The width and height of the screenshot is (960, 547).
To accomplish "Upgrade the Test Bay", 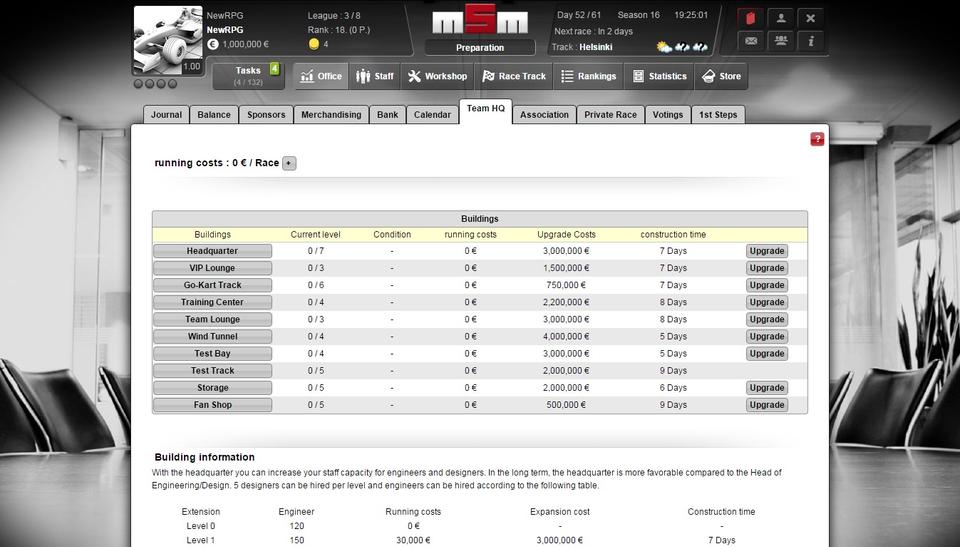I will [767, 354].
